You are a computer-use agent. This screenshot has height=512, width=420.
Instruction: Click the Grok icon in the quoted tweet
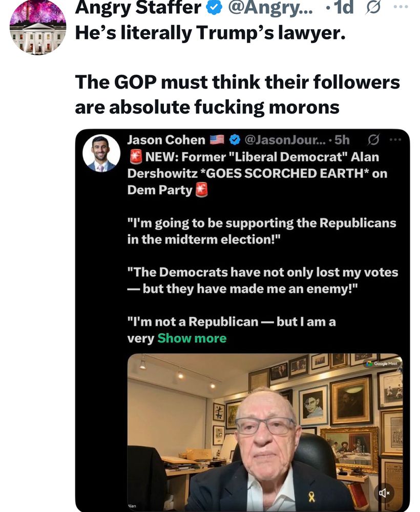373,139
